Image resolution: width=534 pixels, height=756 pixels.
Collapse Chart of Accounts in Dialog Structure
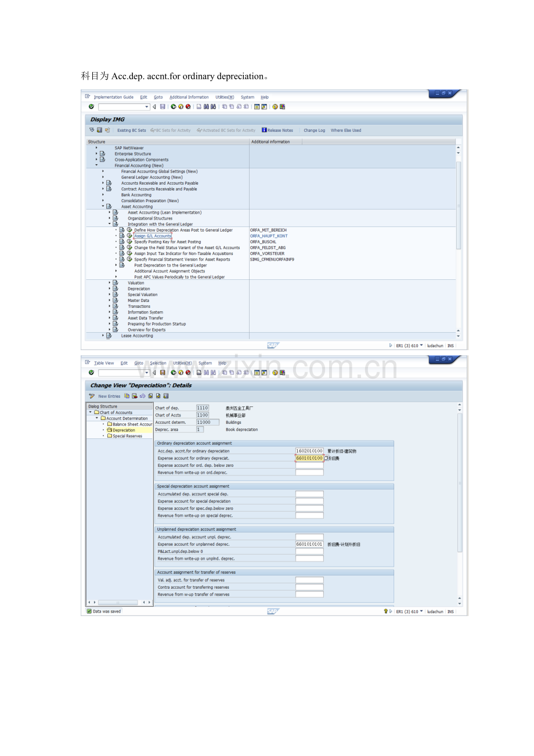(x=91, y=413)
